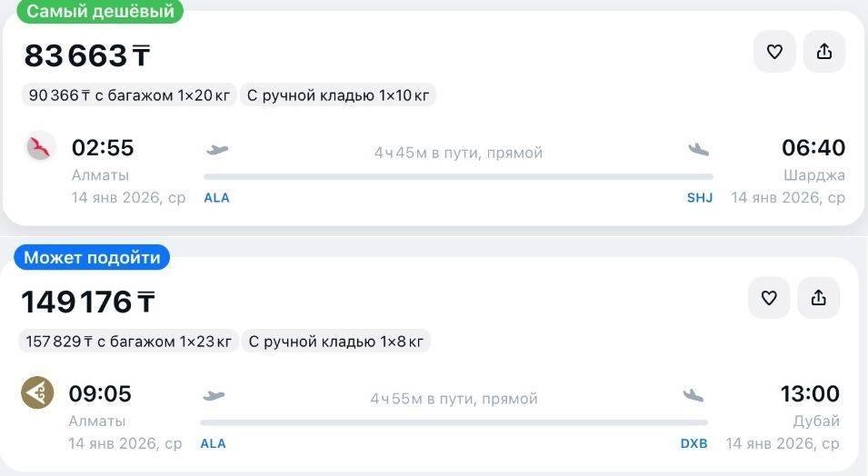868x476 pixels.
Task: Share the 83 663 ₸ Sharjah flight
Action: (x=824, y=52)
